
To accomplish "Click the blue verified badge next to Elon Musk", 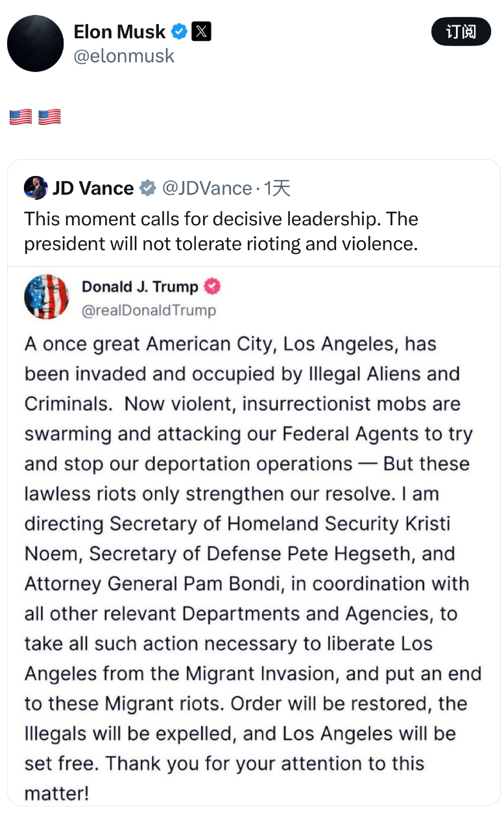I will (179, 31).
